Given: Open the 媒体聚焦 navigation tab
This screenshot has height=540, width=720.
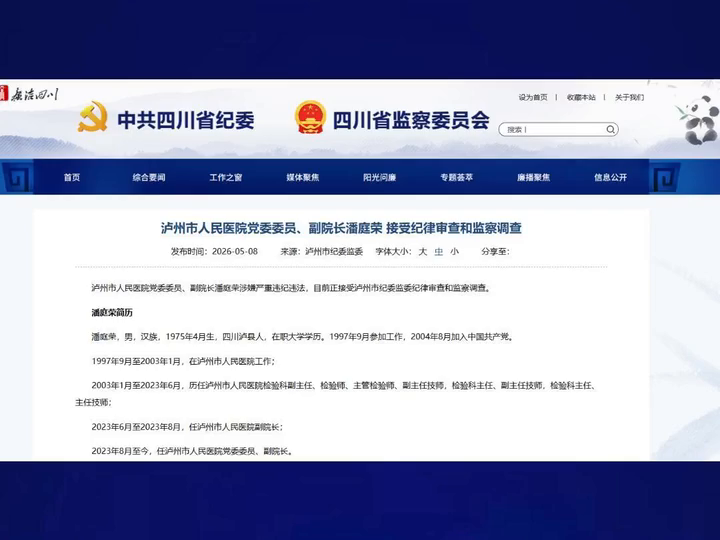Looking at the screenshot, I should coord(303,177).
